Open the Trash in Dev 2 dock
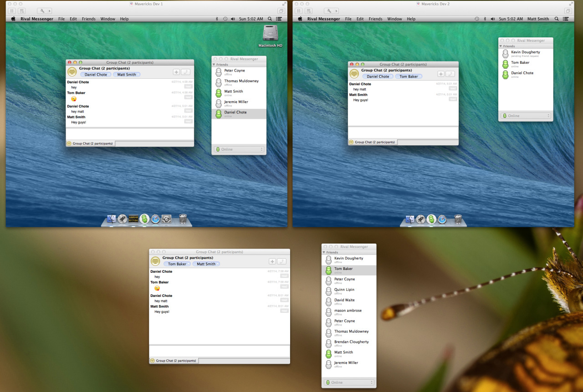This screenshot has height=392, width=583. pyautogui.click(x=458, y=219)
